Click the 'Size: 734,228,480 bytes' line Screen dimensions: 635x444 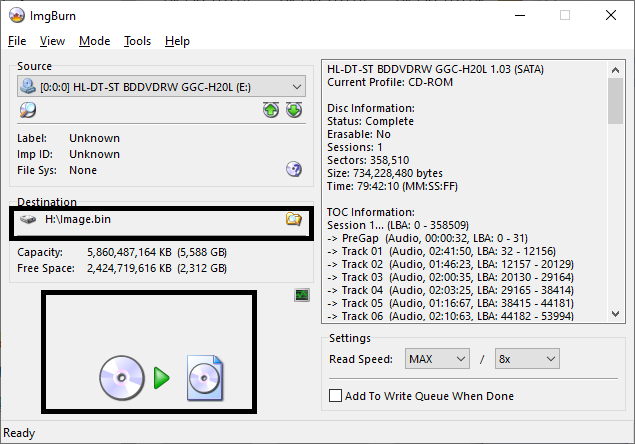(x=385, y=173)
